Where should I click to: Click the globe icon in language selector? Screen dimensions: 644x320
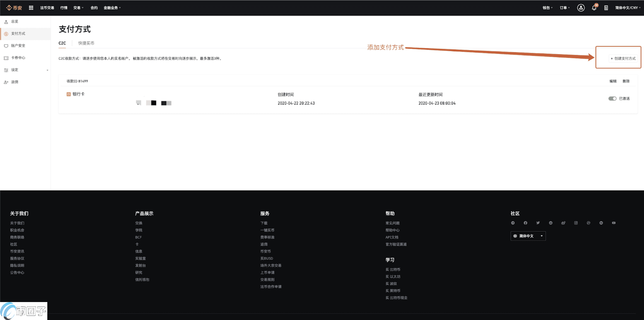515,236
